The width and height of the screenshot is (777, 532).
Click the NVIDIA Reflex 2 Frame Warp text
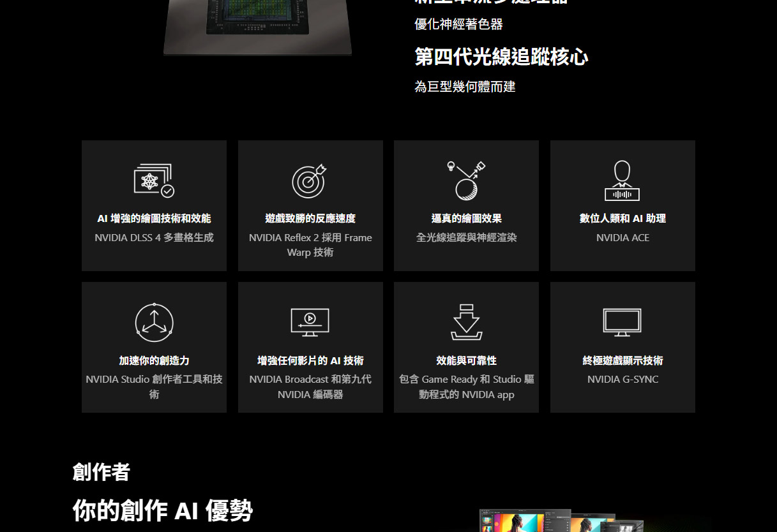point(310,245)
